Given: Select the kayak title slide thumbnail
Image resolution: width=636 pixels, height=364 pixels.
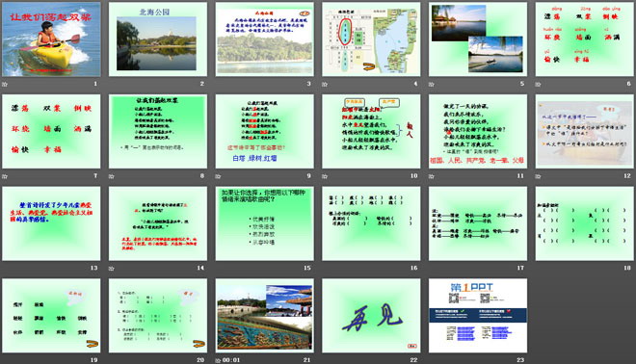Looking at the screenshot, I should click(51, 39).
